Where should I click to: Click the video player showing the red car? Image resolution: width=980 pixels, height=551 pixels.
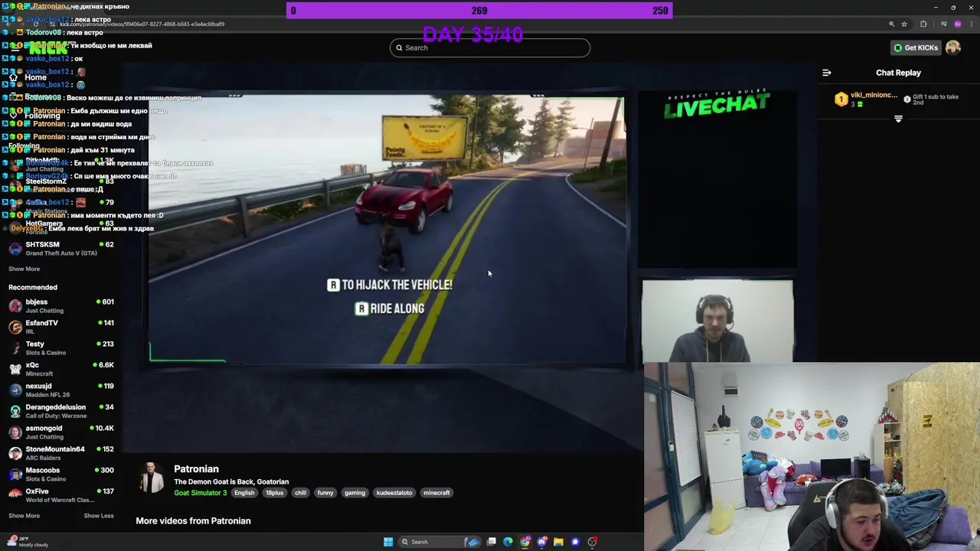387,230
